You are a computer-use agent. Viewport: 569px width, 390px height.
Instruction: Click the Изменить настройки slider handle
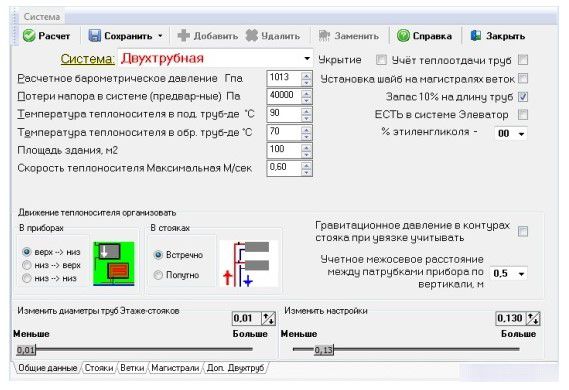324,350
